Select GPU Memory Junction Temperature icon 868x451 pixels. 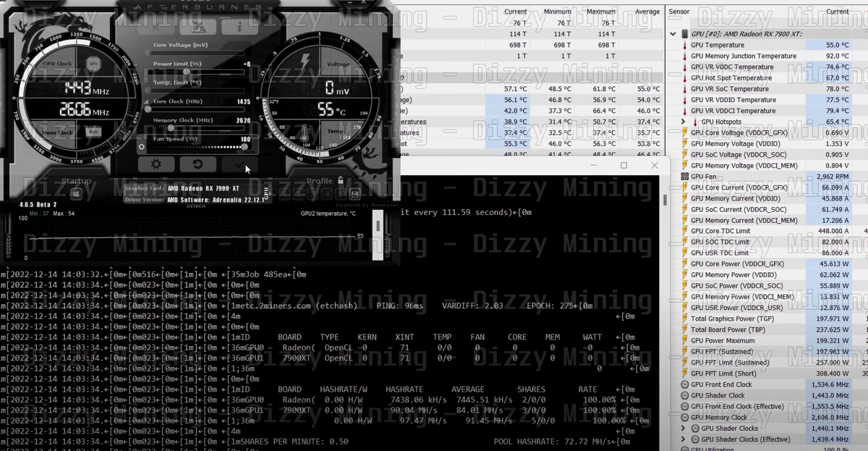(685, 56)
